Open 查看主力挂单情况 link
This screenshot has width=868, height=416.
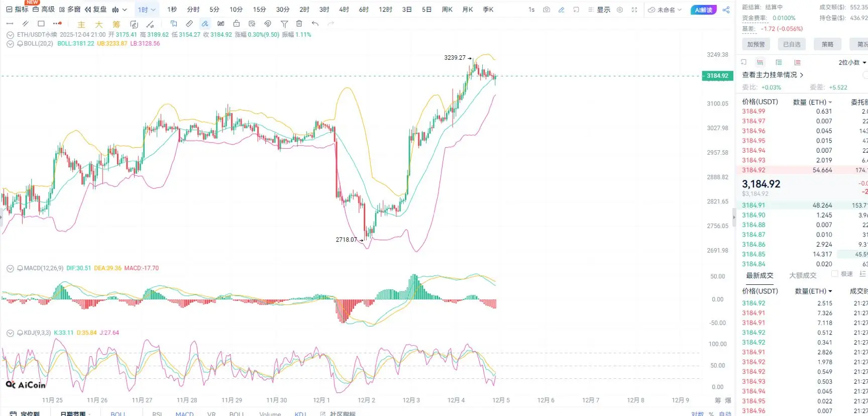tap(773, 75)
